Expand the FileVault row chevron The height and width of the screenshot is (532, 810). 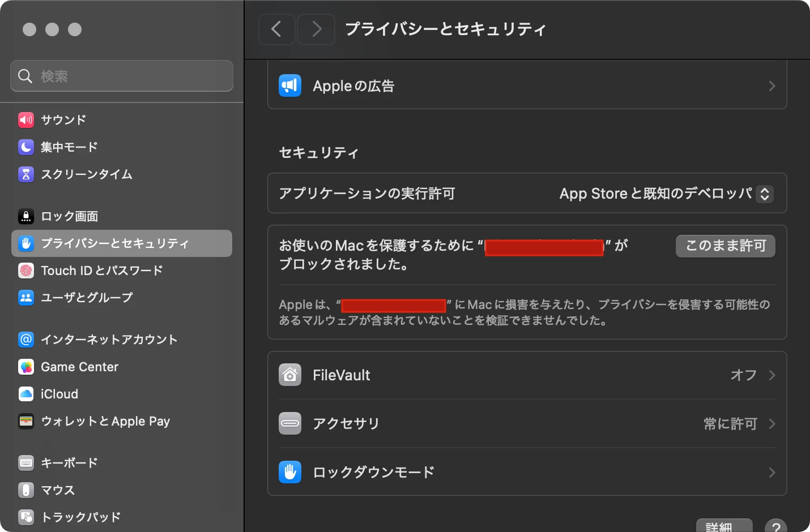tap(772, 375)
